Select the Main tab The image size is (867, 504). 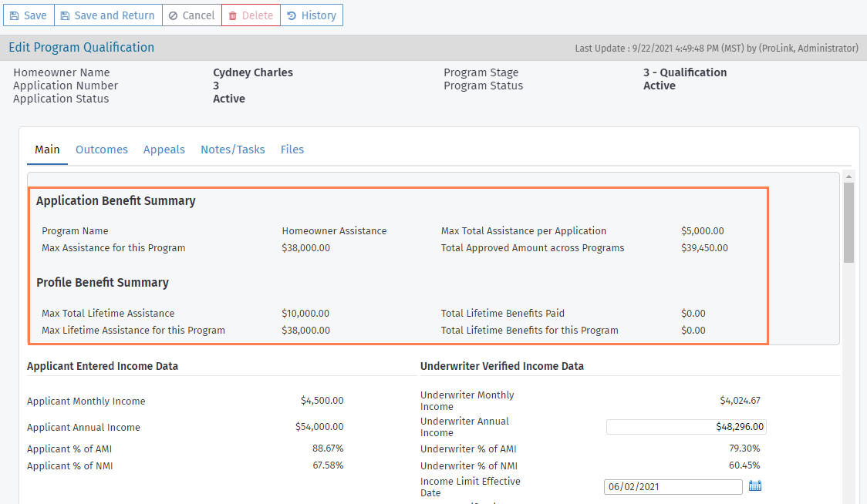coord(47,150)
